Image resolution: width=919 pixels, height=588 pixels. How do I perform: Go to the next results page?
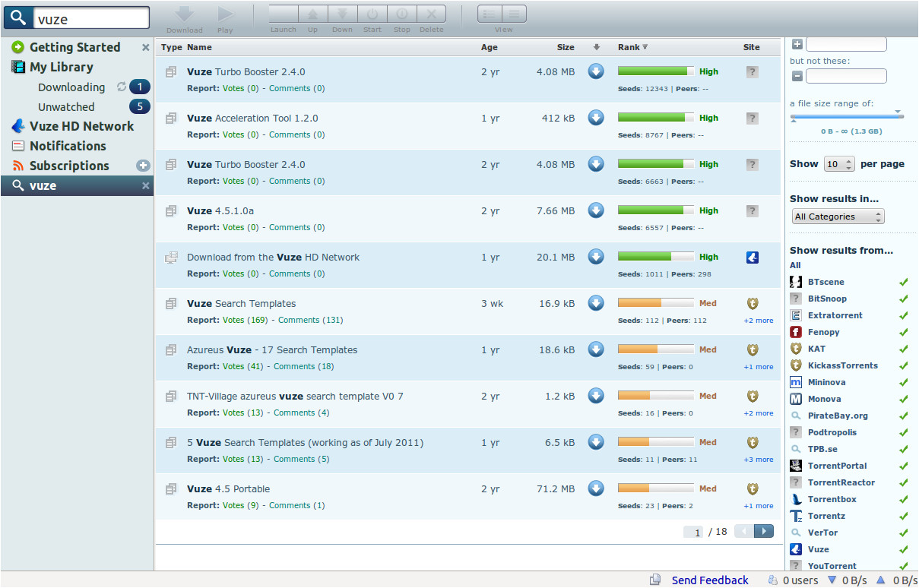pyautogui.click(x=765, y=531)
